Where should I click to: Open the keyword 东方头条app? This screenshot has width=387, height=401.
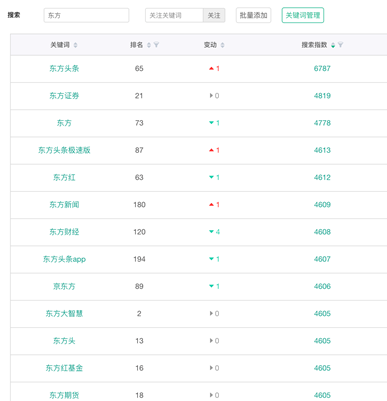point(64,259)
